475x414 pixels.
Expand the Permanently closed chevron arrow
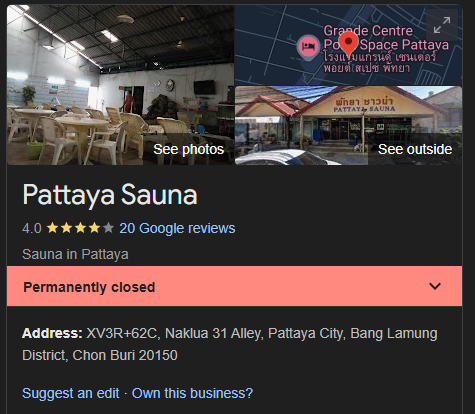point(435,286)
